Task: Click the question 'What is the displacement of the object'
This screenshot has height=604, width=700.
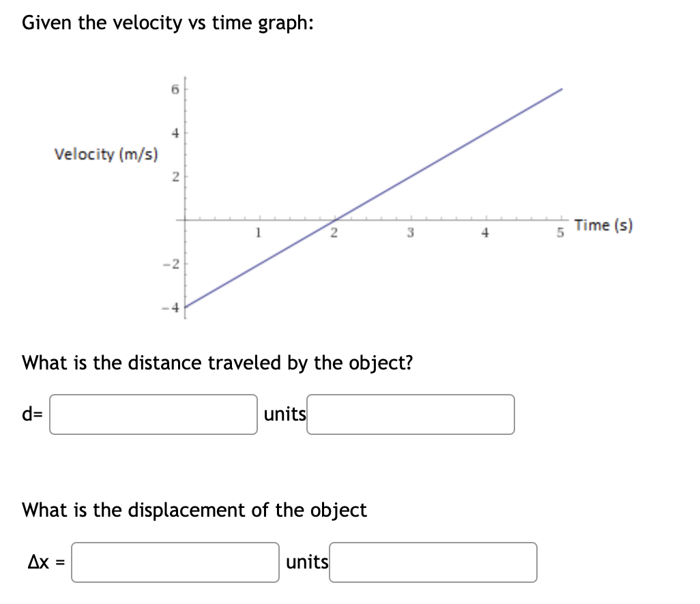Action: click(194, 510)
